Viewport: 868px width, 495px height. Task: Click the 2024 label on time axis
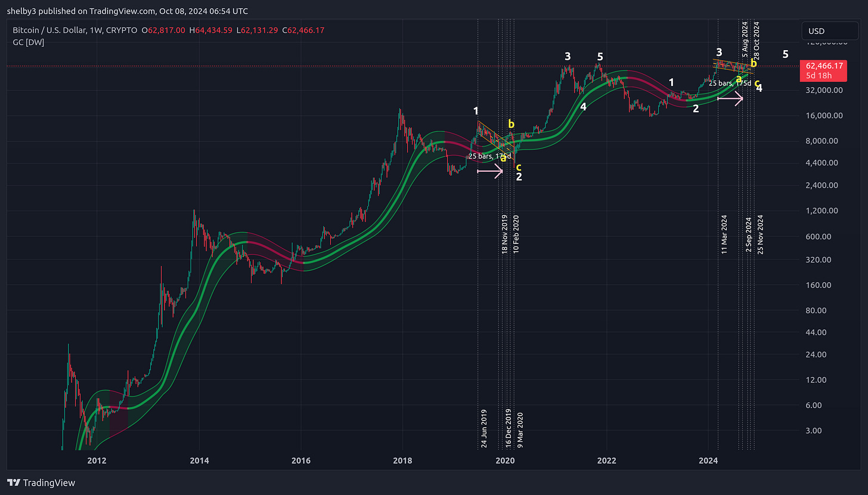709,460
